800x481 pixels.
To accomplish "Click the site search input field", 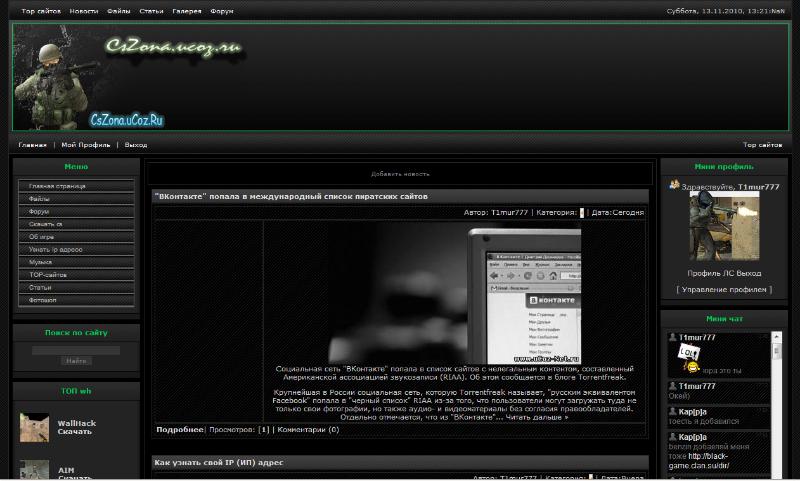I will [x=76, y=350].
